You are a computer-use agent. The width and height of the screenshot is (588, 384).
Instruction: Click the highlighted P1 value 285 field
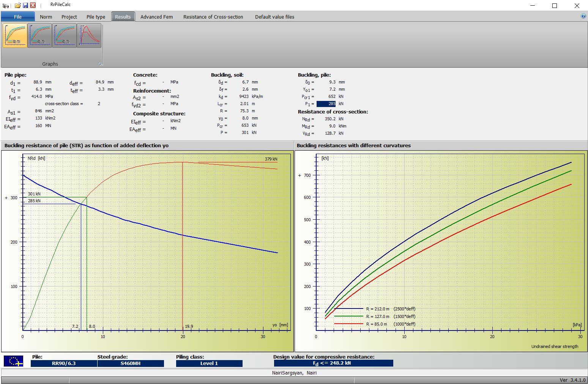pyautogui.click(x=326, y=104)
